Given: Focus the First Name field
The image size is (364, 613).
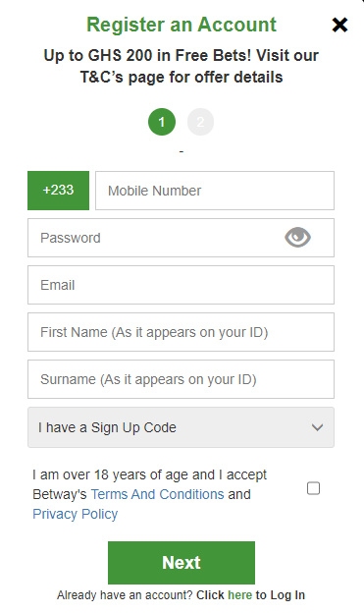Looking at the screenshot, I should [181, 332].
